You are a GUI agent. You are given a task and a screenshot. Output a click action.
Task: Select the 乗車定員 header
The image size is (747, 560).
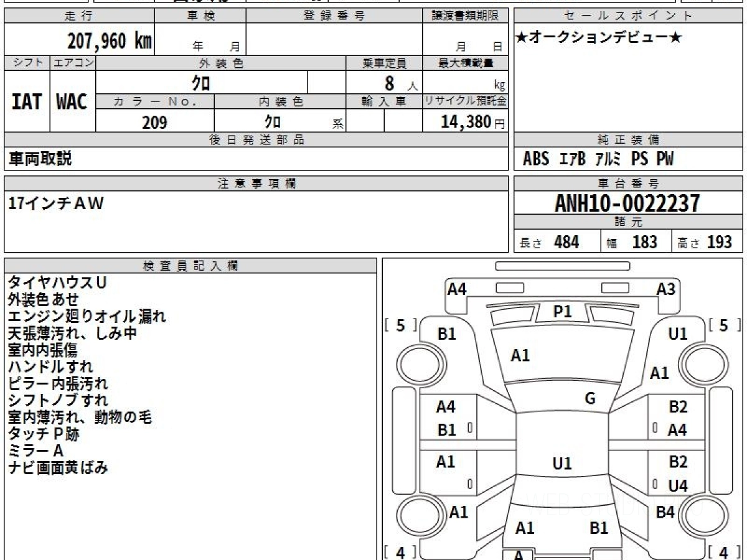pos(384,63)
